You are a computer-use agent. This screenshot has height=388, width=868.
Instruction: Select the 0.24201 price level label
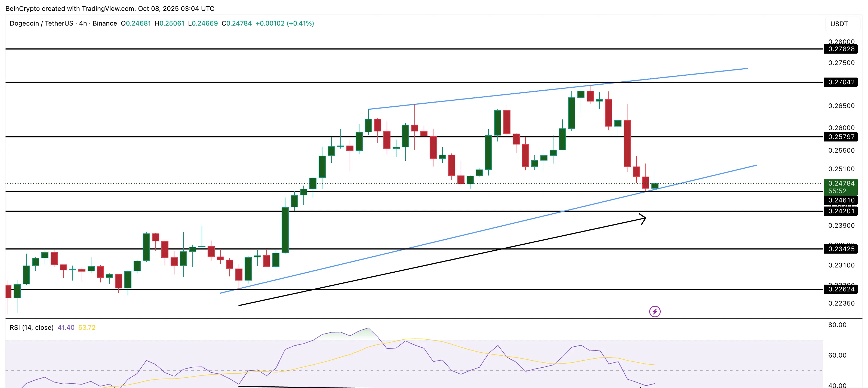click(x=841, y=211)
